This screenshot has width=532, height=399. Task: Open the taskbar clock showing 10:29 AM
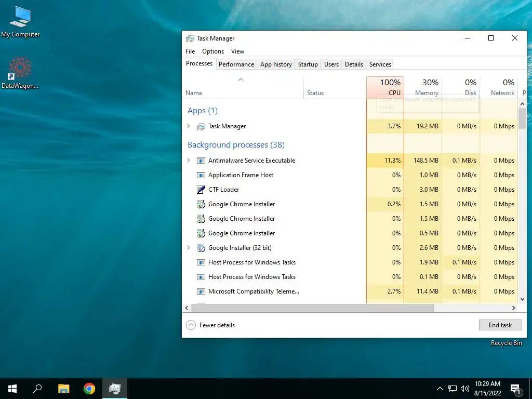[x=487, y=389]
